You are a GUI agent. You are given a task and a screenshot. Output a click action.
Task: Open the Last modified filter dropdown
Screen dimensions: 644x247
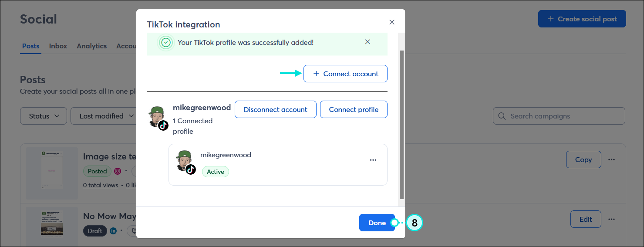pyautogui.click(x=104, y=116)
